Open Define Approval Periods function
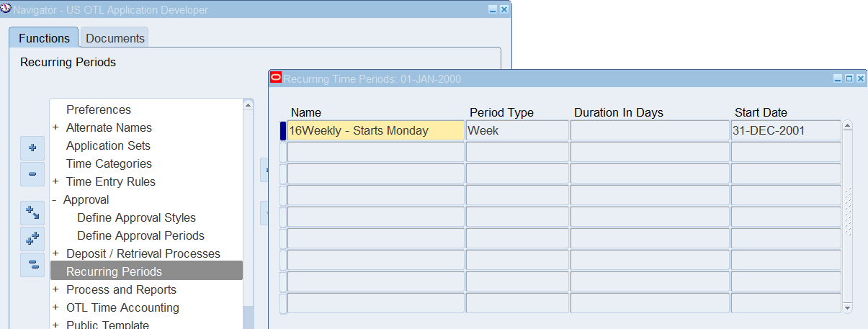This screenshot has width=868, height=329. click(x=140, y=235)
